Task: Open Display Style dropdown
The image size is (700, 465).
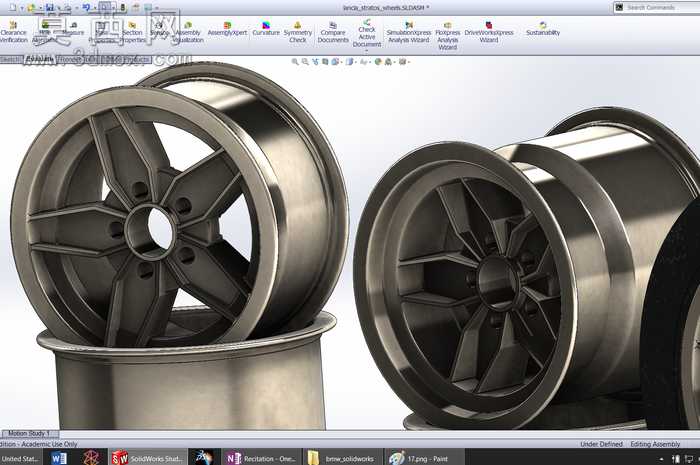Action: (351, 62)
